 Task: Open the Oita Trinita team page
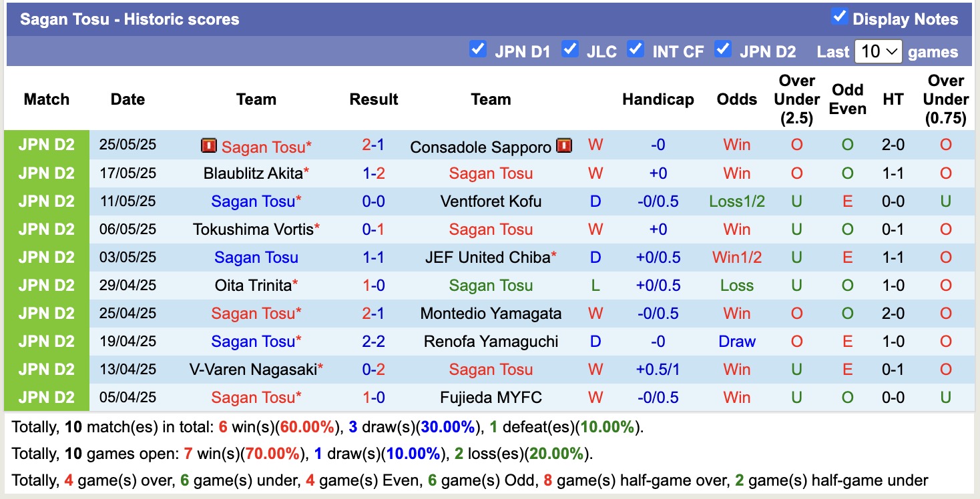point(254,286)
